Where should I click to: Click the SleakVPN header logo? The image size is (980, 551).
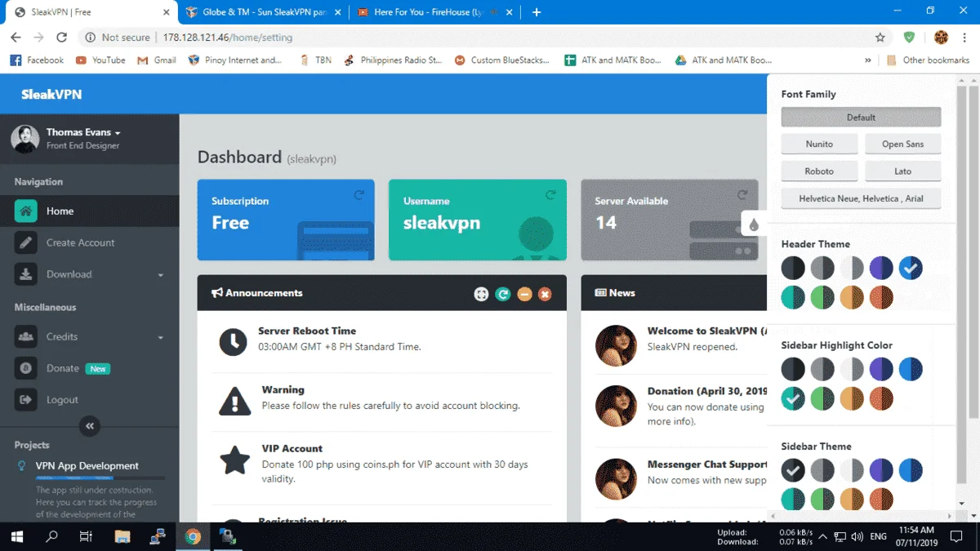point(51,95)
